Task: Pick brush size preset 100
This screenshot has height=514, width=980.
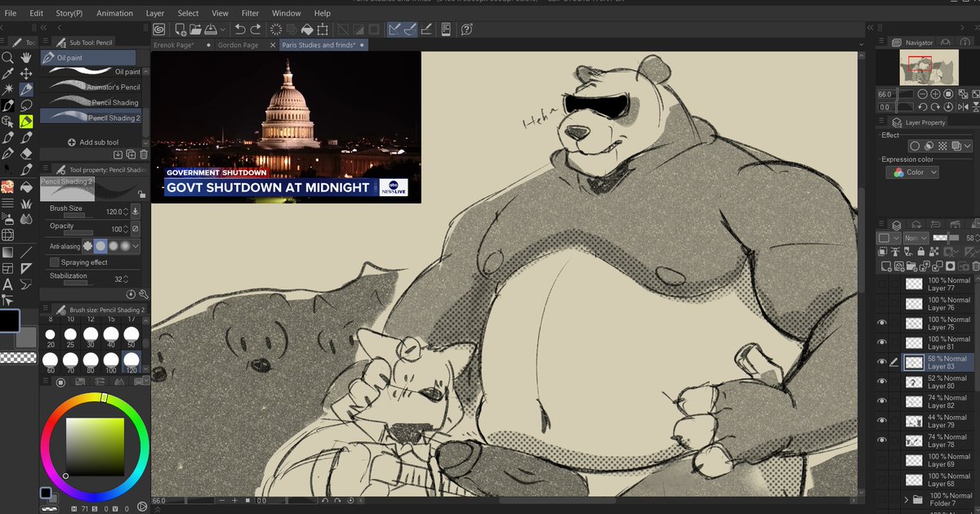Action: 110,364
